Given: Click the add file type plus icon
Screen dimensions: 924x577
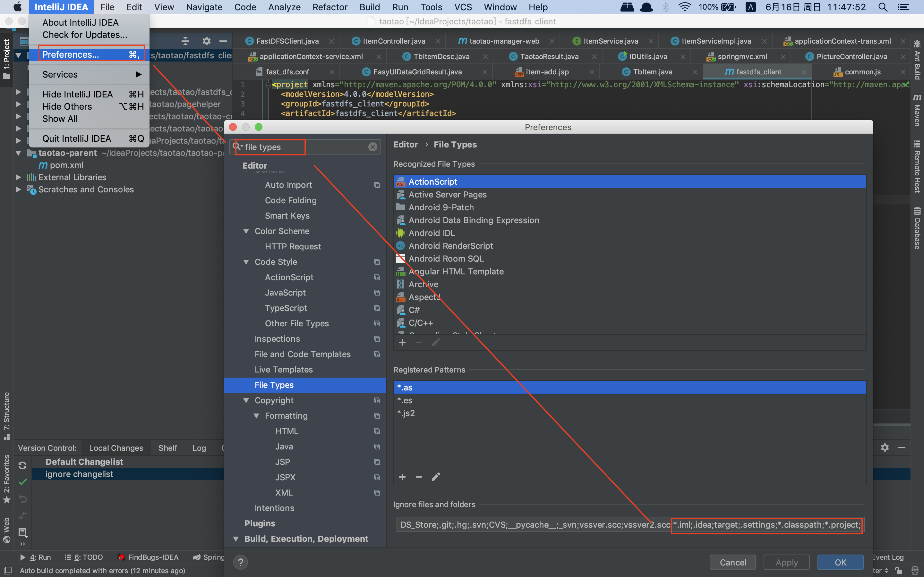Looking at the screenshot, I should (x=402, y=342).
